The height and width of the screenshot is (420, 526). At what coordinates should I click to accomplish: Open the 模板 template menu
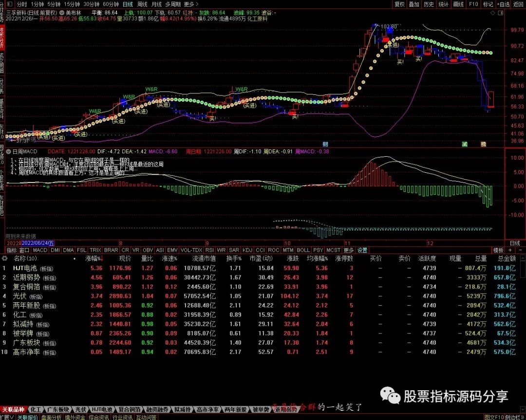pyautogui.click(x=498, y=250)
